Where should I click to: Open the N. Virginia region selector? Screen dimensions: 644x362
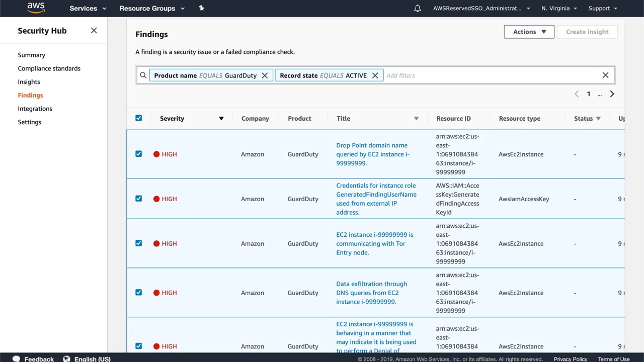pyautogui.click(x=559, y=9)
